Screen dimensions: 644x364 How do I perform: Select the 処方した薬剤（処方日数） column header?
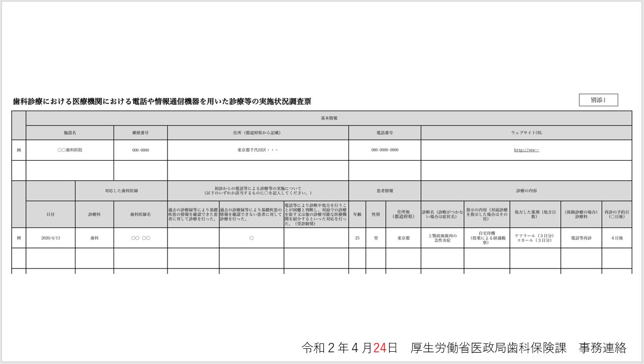pyautogui.click(x=535, y=214)
